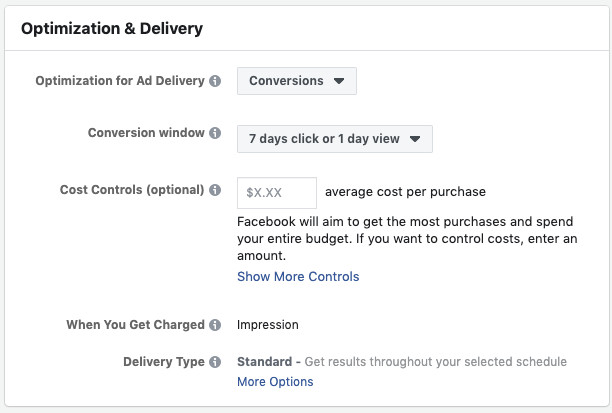
Task: Click the Optimization for Ad Delivery label
Action: [x=120, y=81]
